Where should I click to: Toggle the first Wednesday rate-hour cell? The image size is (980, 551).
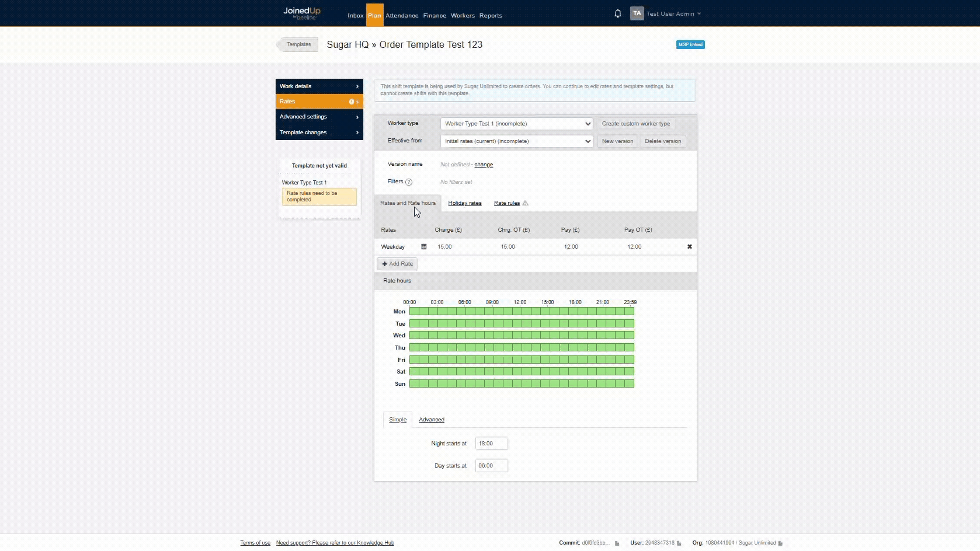point(414,336)
